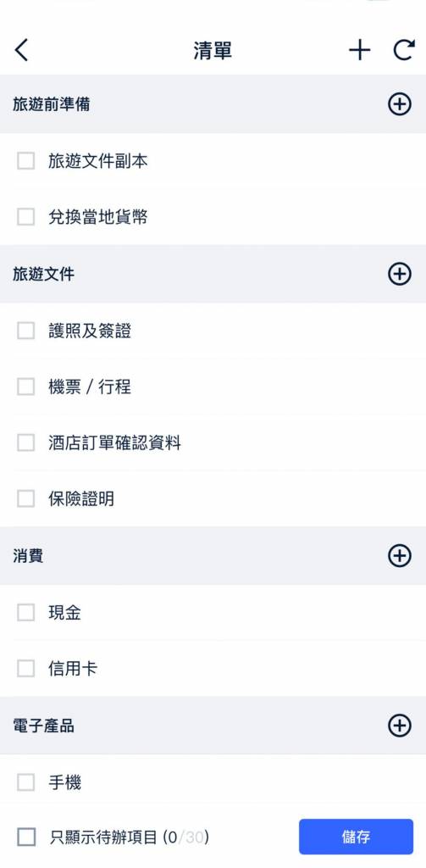
Task: Open the 酒店訂單確認資料 item text
Action: click(114, 442)
